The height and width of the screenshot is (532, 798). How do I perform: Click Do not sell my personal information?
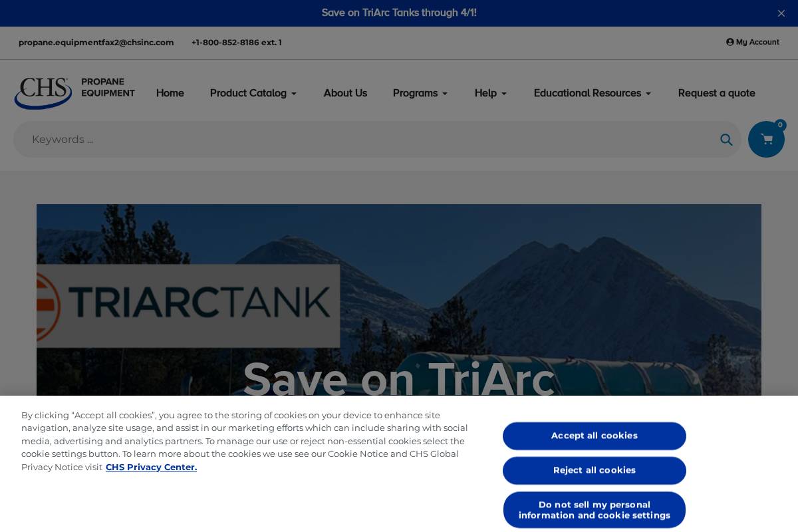point(594,509)
